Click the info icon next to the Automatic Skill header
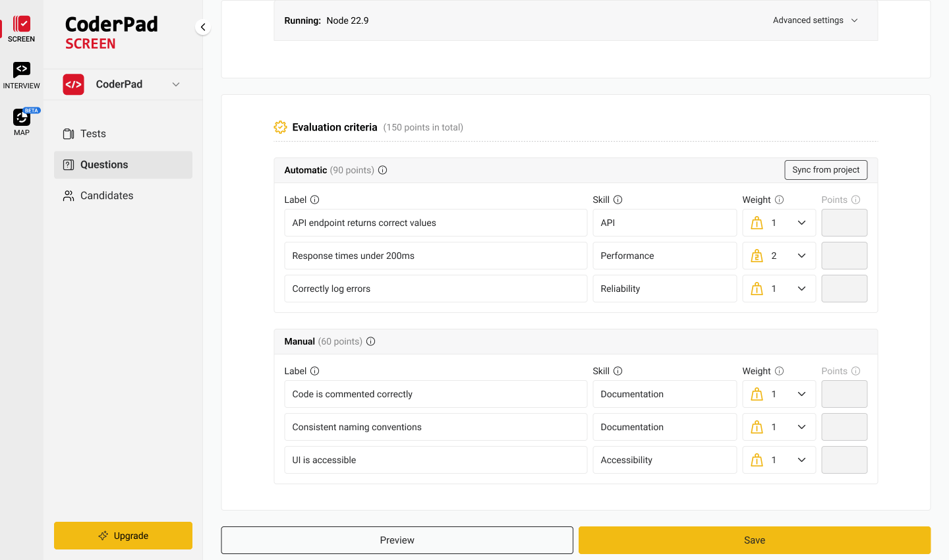This screenshot has height=560, width=949. point(618,200)
